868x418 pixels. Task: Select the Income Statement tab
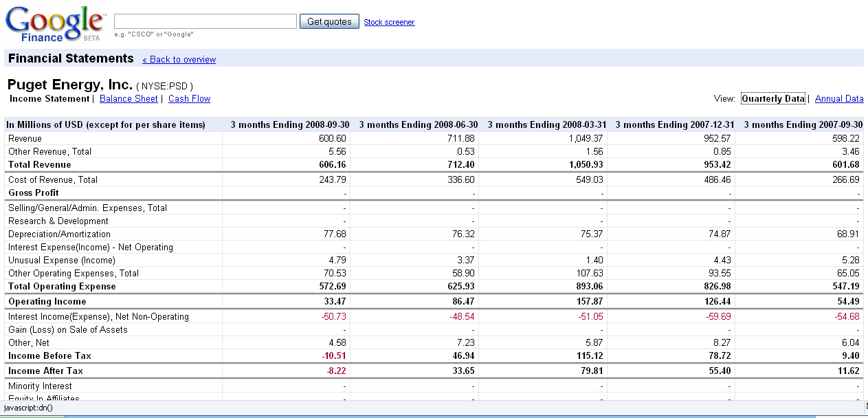(49, 99)
